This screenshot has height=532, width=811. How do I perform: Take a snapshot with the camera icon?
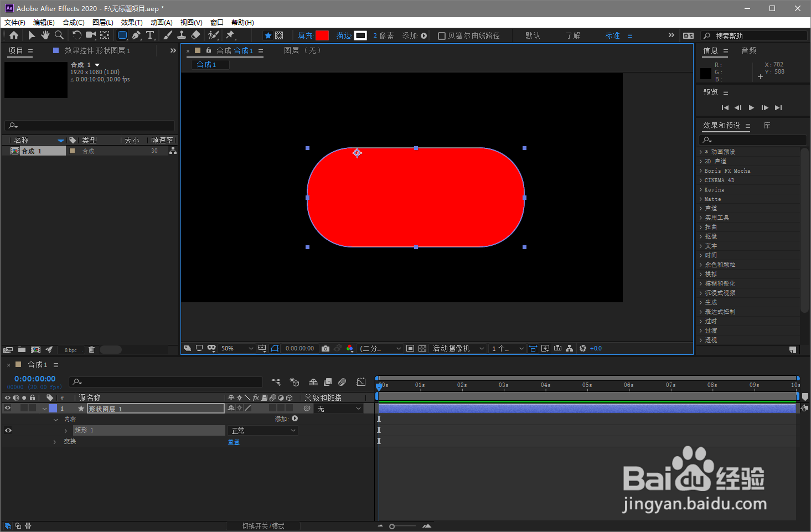tap(326, 348)
